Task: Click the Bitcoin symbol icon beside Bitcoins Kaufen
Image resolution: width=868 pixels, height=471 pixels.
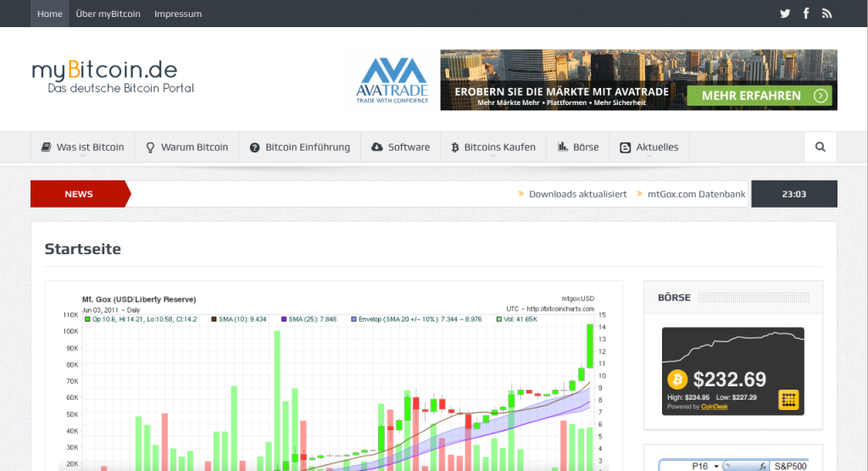Action: point(455,147)
